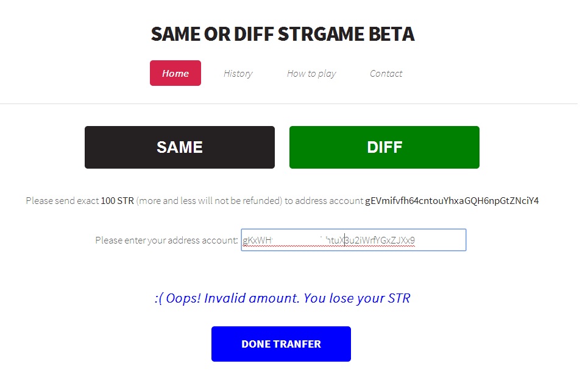Viewport: 588px width, 386px height.
Task: Pick the green DIFF button
Action: pyautogui.click(x=384, y=147)
